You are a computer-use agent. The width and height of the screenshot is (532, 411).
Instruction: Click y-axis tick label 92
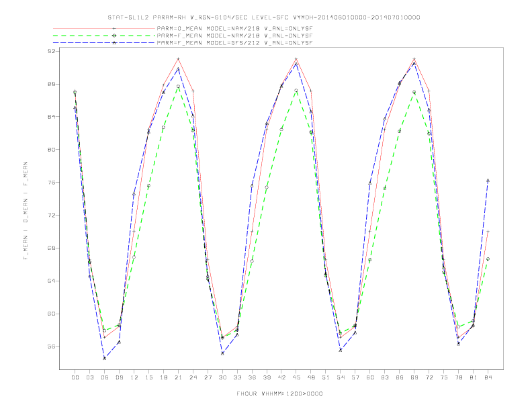pyautogui.click(x=51, y=51)
